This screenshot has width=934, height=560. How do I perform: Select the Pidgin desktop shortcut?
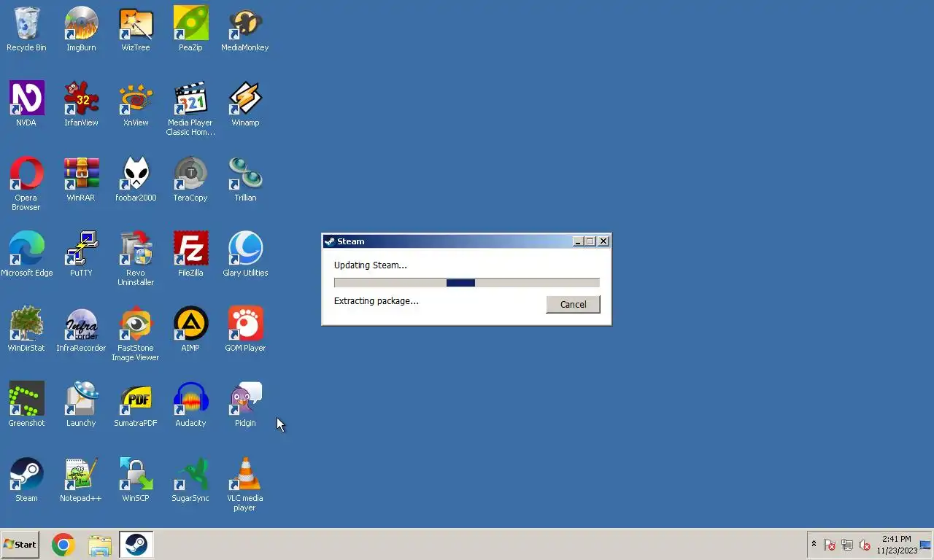pos(245,405)
